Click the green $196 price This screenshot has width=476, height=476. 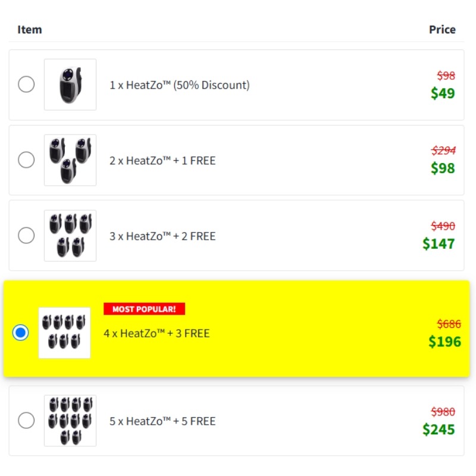point(444,342)
